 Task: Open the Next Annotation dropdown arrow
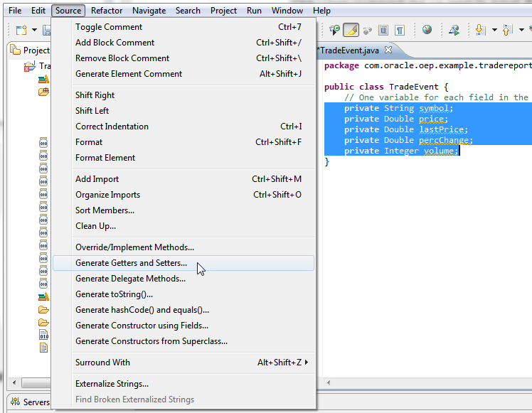pos(494,30)
